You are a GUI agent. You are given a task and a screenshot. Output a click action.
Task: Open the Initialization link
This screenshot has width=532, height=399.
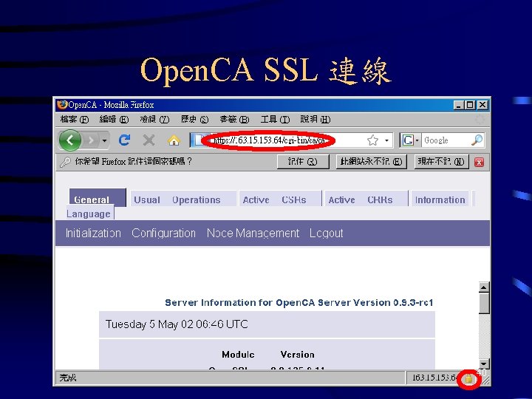93,233
